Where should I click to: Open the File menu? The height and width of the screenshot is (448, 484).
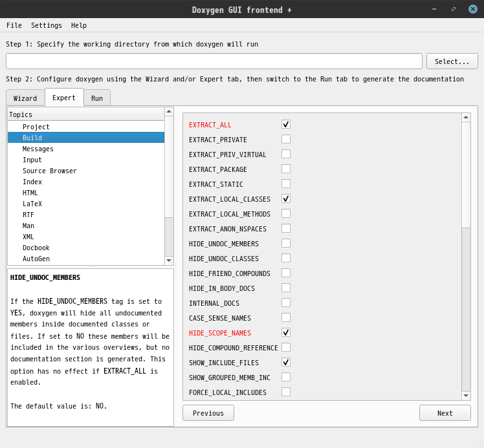(x=14, y=25)
